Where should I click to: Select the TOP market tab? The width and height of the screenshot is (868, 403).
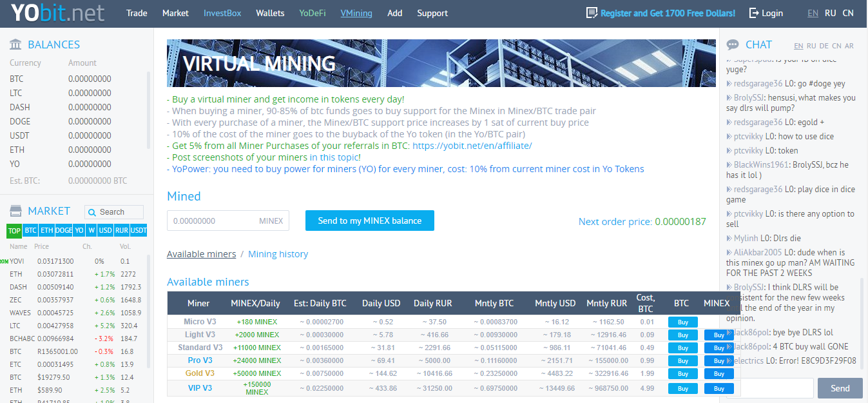[14, 230]
